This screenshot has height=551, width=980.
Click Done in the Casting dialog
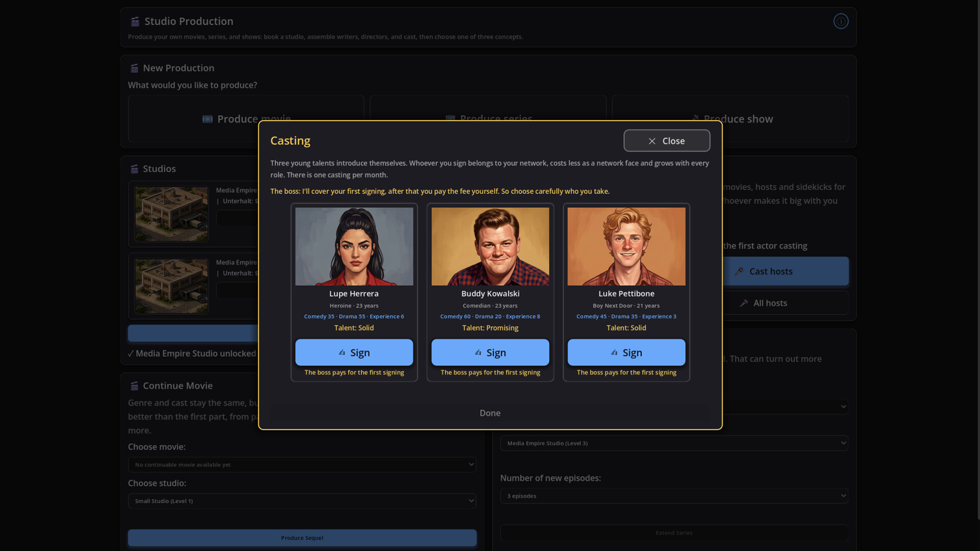pos(490,413)
